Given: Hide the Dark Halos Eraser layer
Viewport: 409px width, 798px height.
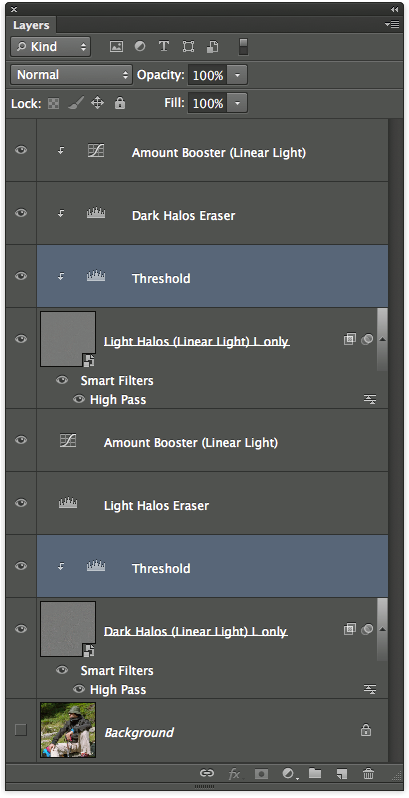Looking at the screenshot, I should tap(21, 213).
